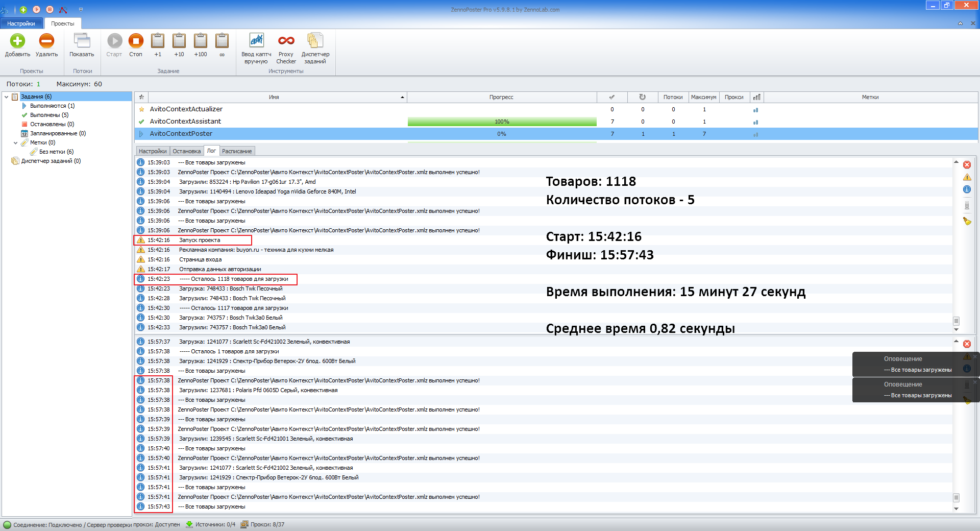Toggle info messages filter in log panel
Image resolution: width=980 pixels, height=531 pixels.
tap(967, 189)
